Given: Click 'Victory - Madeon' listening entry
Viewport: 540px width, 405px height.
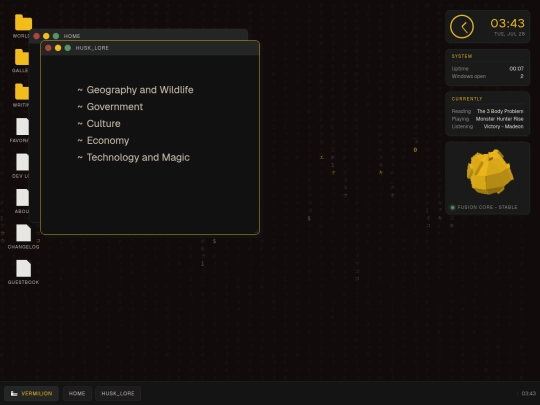Looking at the screenshot, I should coord(503,126).
